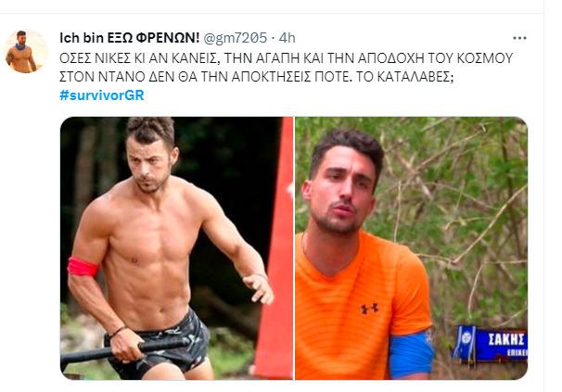The image size is (562, 392).
Task: Open the tweet via the 4h timestamp
Action: click(x=287, y=38)
